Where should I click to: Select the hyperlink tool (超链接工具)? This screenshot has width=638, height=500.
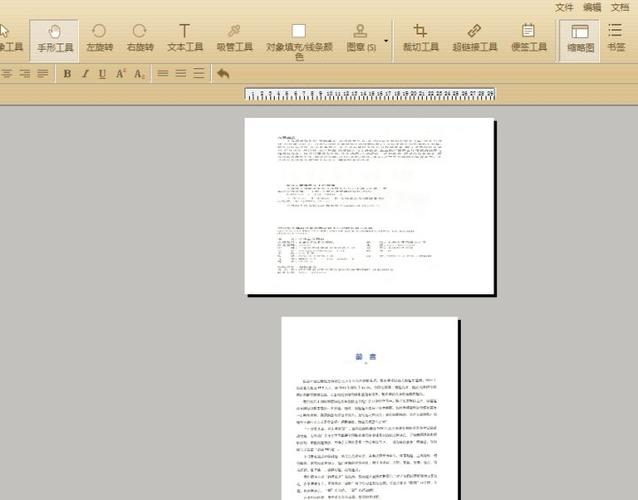[x=474, y=38]
